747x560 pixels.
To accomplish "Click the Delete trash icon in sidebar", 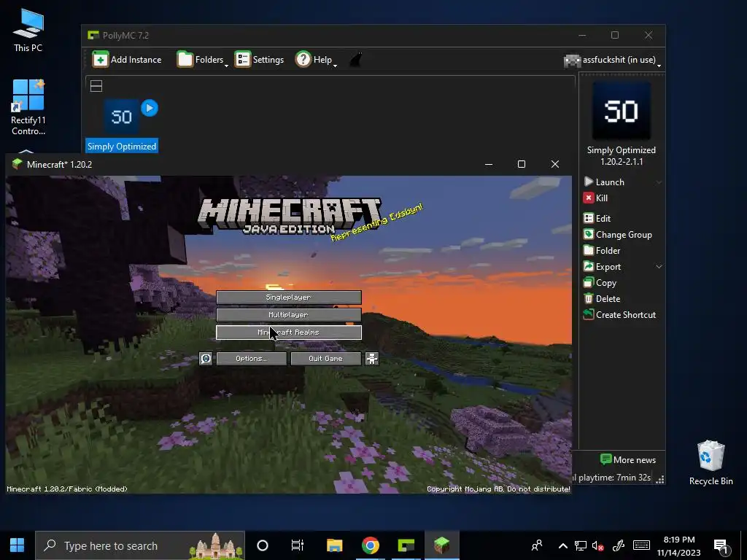I will [x=589, y=298].
